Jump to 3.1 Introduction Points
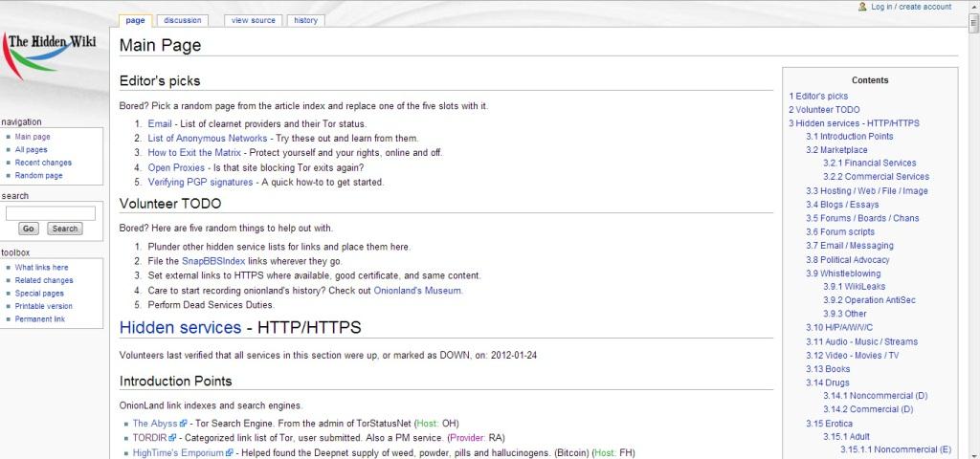Screen dimensions: 980x459 (x=850, y=136)
